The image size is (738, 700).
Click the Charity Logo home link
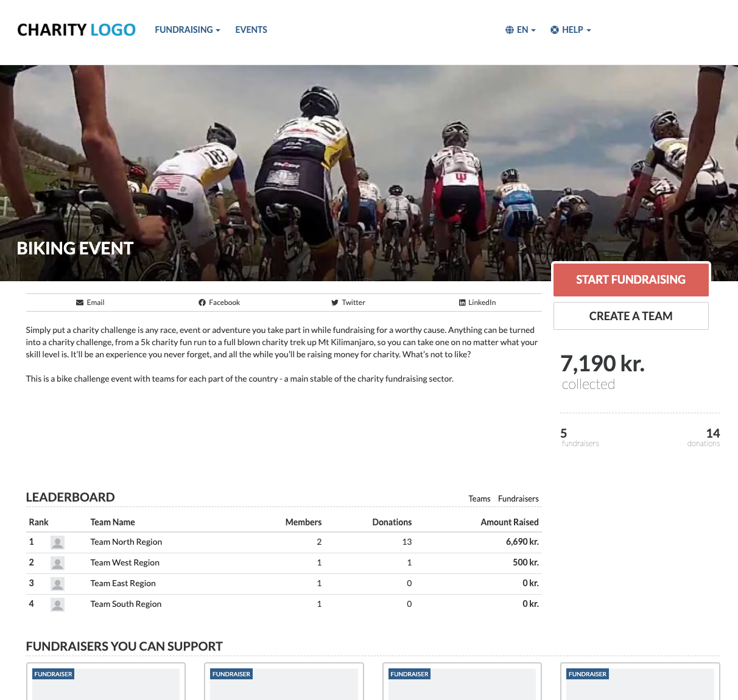coord(76,30)
